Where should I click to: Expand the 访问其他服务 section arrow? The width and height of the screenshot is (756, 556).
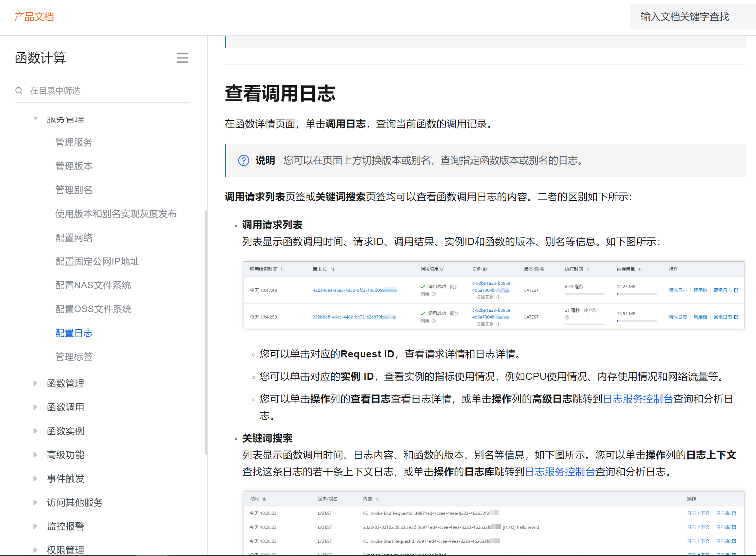coord(35,502)
